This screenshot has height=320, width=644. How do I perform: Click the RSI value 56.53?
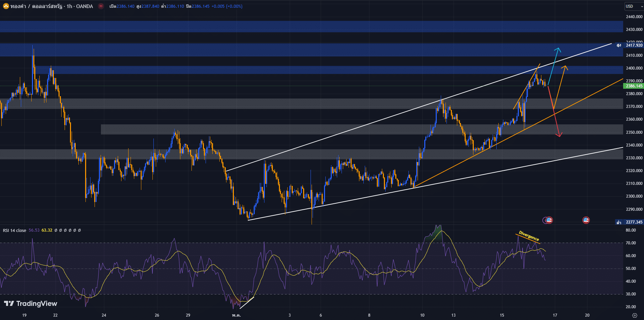click(34, 230)
